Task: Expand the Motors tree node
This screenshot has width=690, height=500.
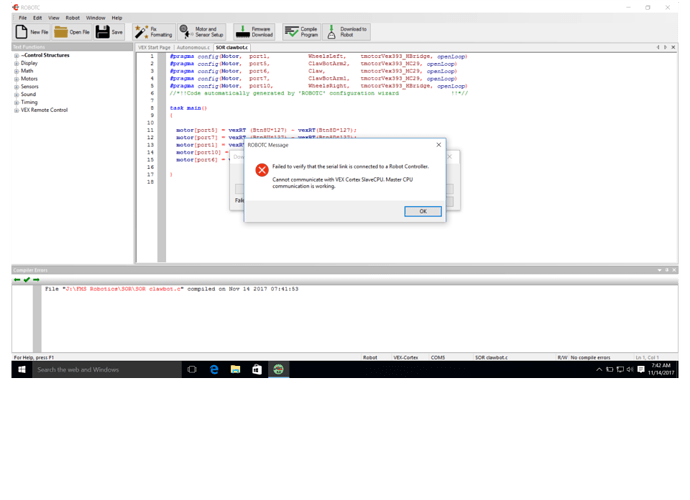Action: point(16,79)
